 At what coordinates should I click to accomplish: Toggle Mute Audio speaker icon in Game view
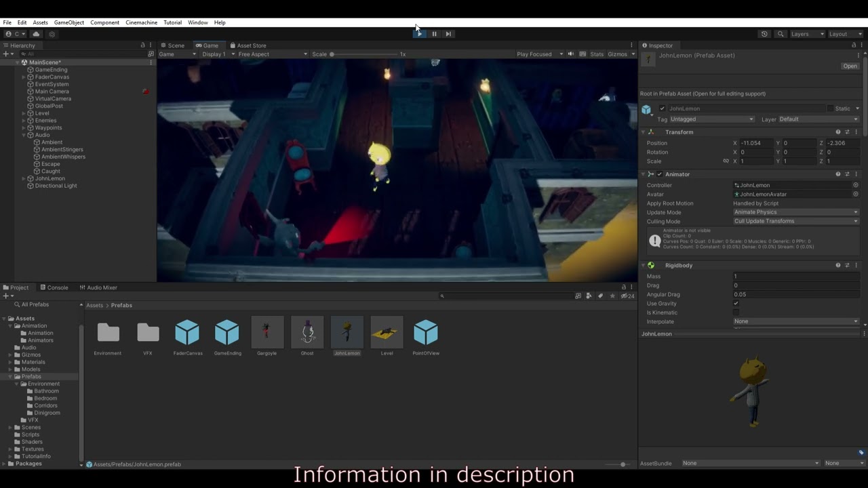pos(571,54)
